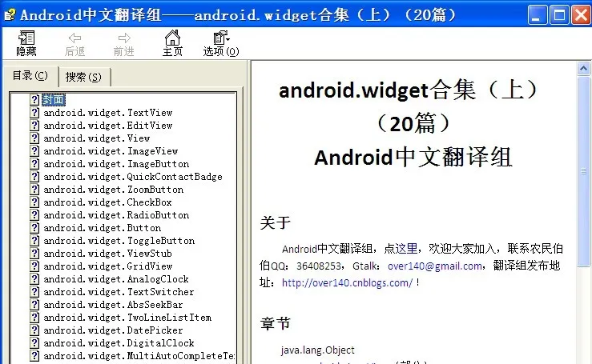The height and width of the screenshot is (364, 592).
Task: Open the http://over140.cnblogs.com/ link
Action: pyautogui.click(x=348, y=283)
